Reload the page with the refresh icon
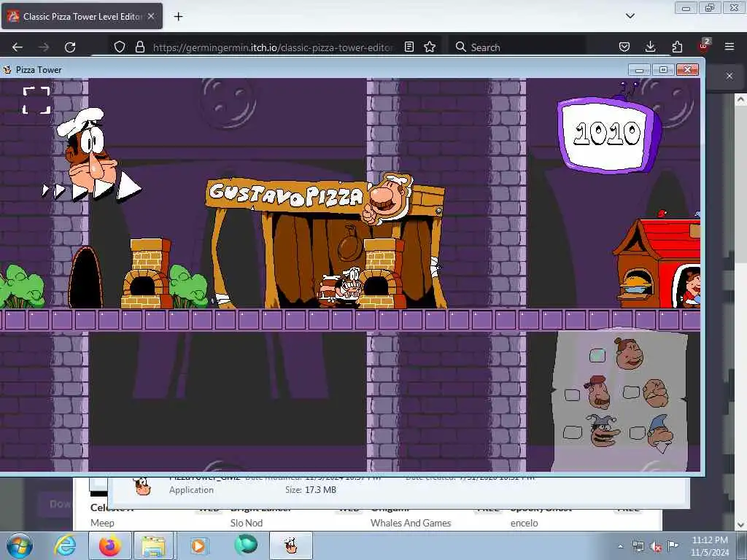 [x=70, y=47]
